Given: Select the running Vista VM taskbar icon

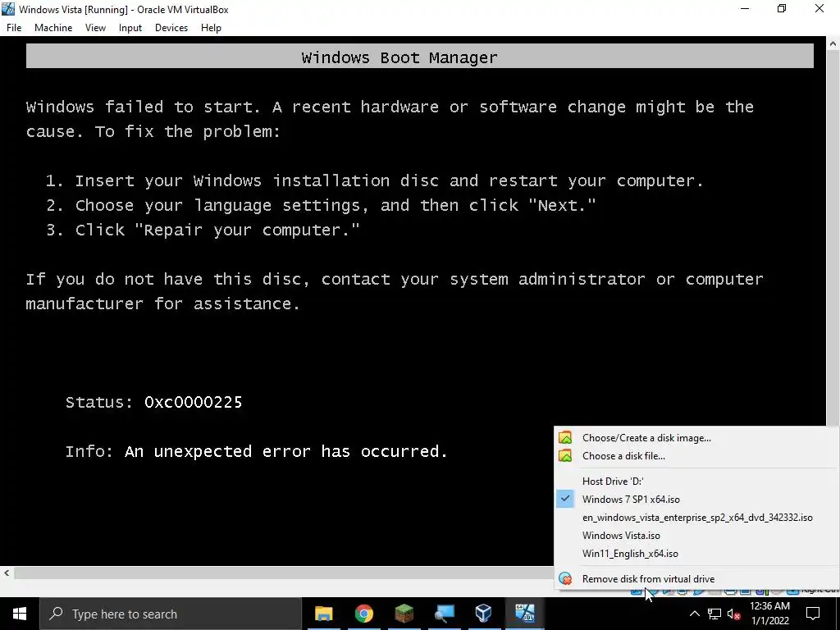Looking at the screenshot, I should coord(524,614).
